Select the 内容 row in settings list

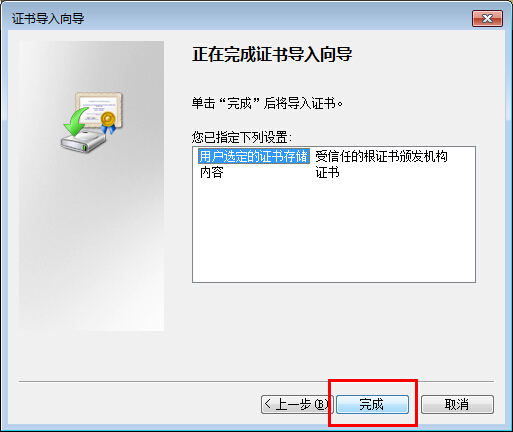point(334,172)
